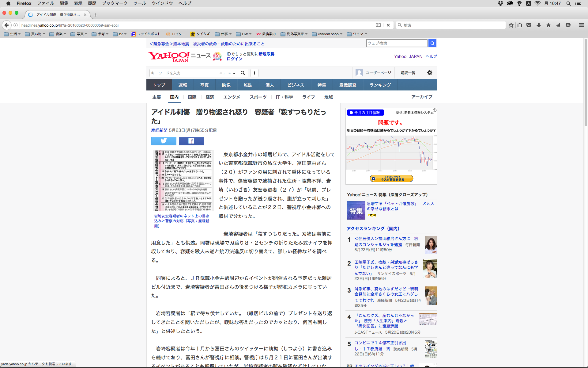The image size is (588, 368).
Task: Open the Firefox downloads arrow icon
Action: (x=538, y=25)
